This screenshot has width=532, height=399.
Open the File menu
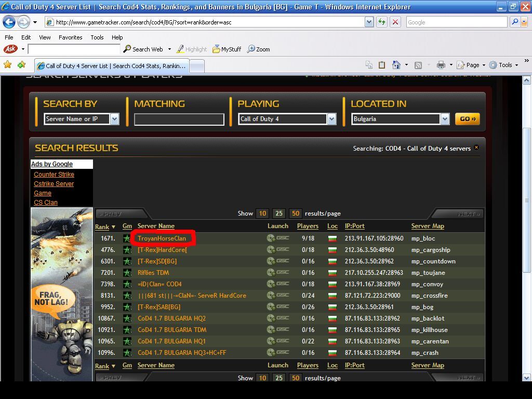(x=9, y=37)
